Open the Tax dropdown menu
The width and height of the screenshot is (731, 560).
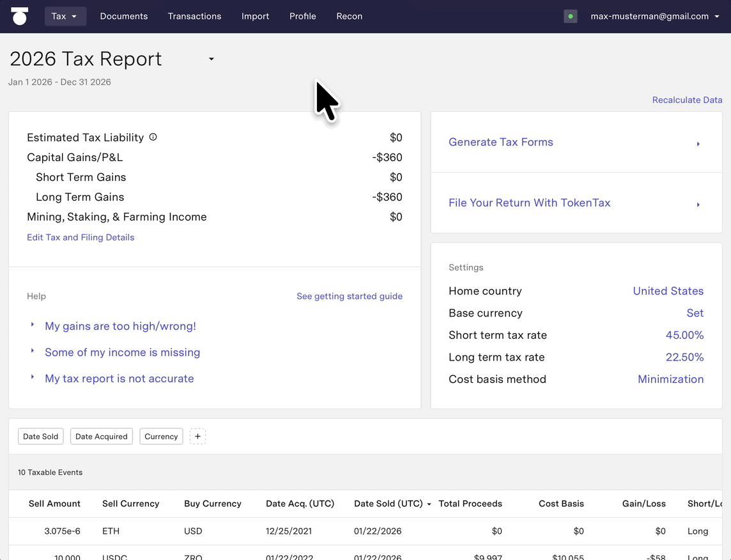[65, 17]
